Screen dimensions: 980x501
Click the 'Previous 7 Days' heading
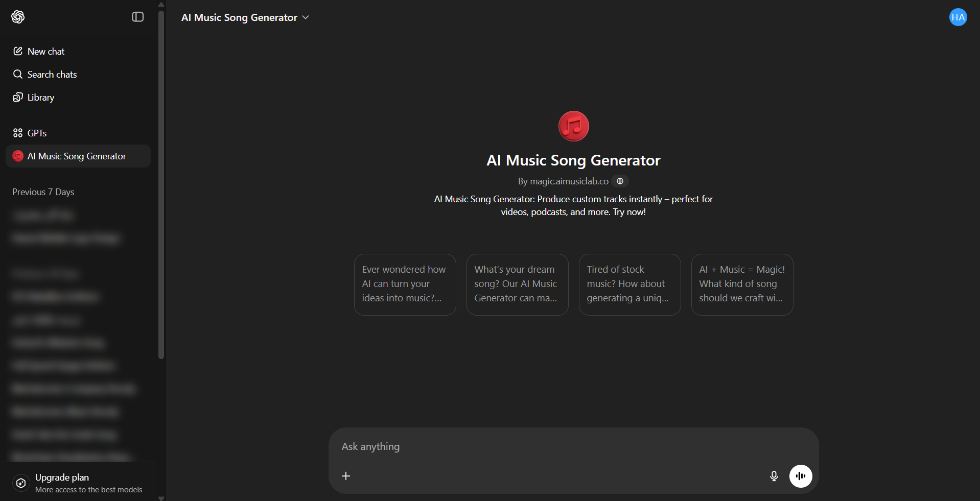[x=43, y=192]
